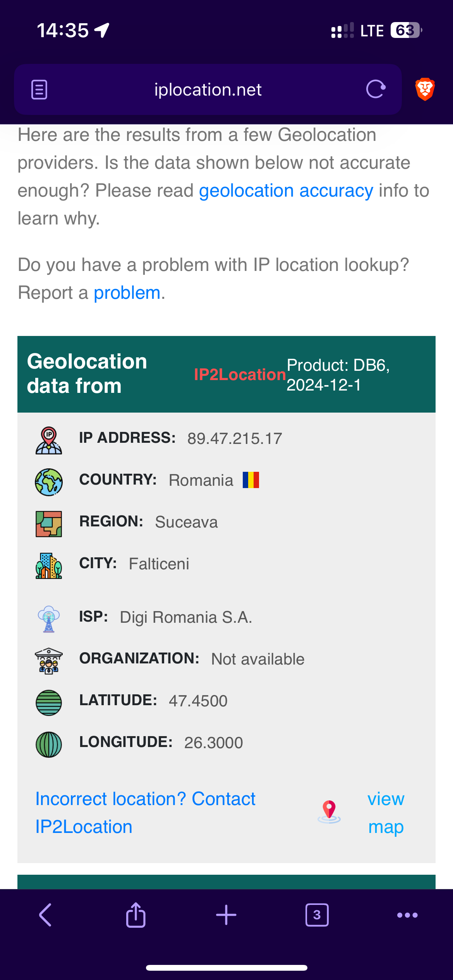Tap the city buildings icon
This screenshot has width=453, height=980.
(49, 565)
